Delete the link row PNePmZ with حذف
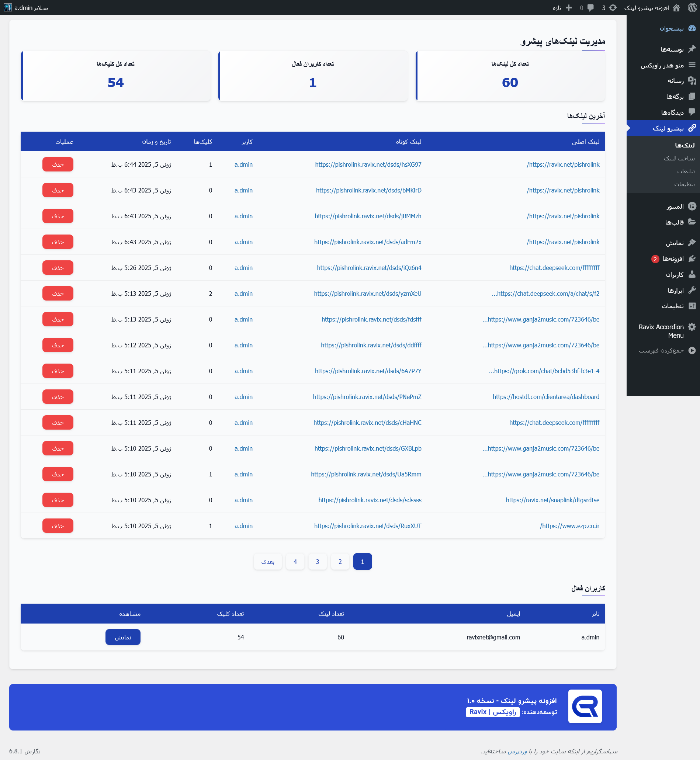 pyautogui.click(x=58, y=396)
